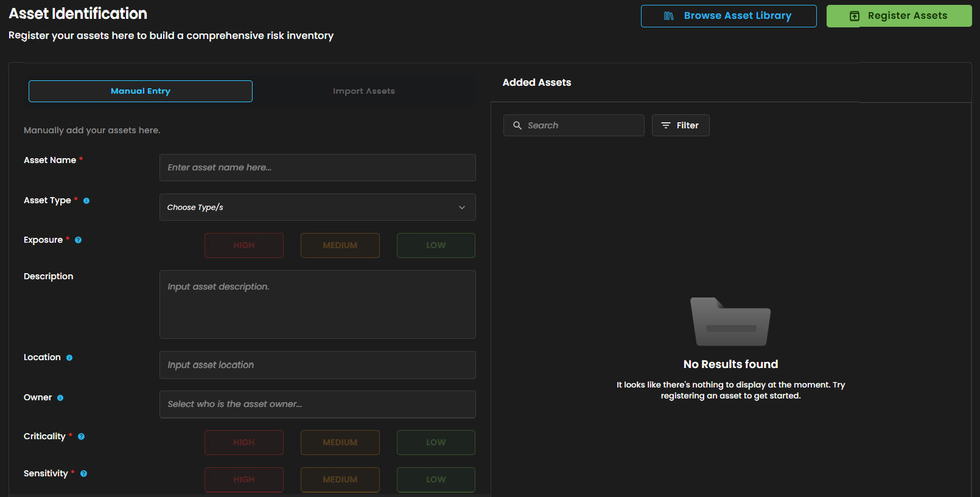Click the help icon beside Criticality
Viewport: 980px width, 497px height.
tap(81, 437)
